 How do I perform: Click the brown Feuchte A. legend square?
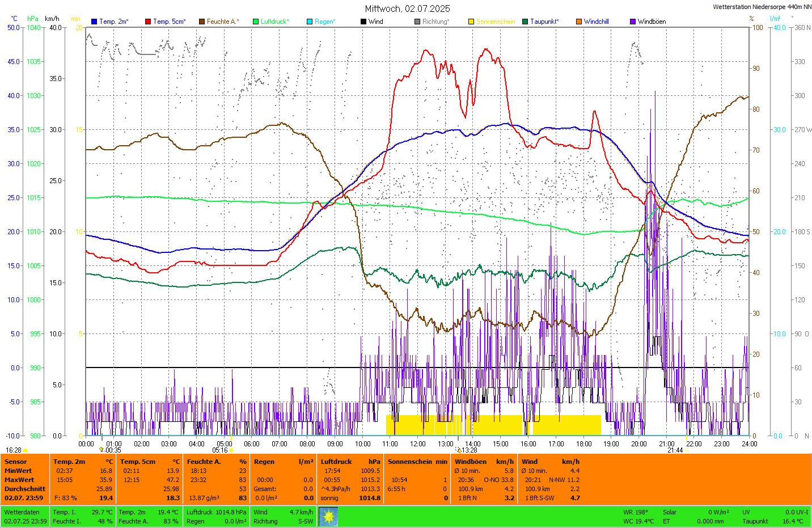click(202, 22)
